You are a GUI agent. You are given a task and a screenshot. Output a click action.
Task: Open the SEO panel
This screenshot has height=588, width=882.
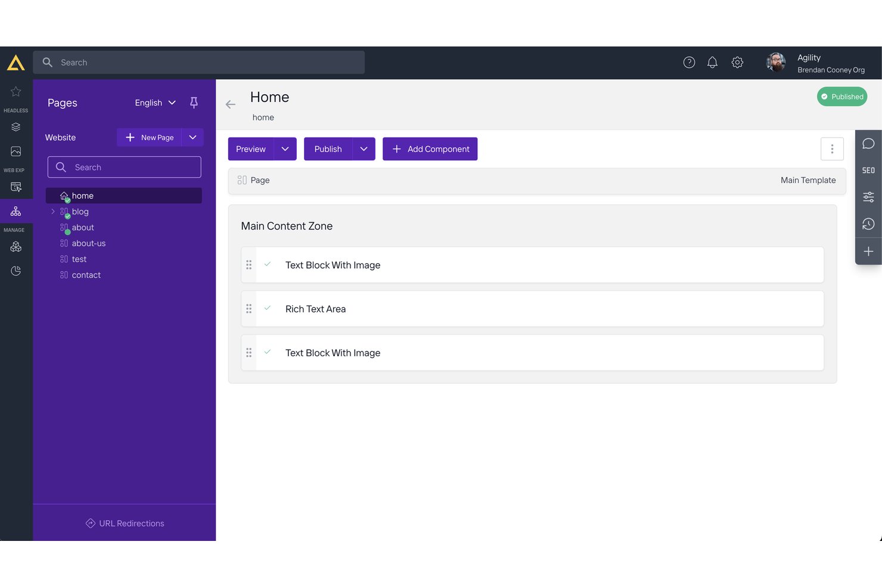click(x=868, y=170)
